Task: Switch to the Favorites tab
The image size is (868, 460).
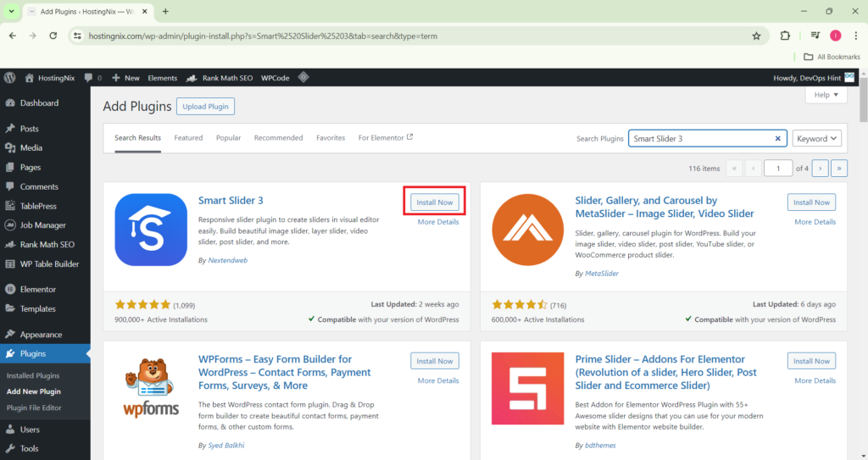Action: coord(331,138)
